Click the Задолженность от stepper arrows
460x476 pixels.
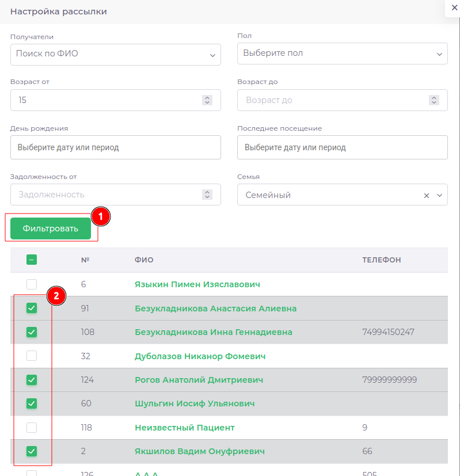coord(207,195)
